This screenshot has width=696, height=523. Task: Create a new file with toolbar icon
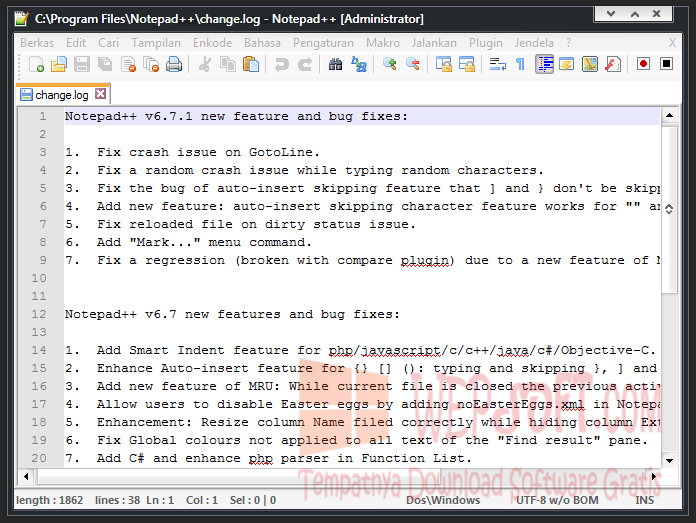coord(36,64)
